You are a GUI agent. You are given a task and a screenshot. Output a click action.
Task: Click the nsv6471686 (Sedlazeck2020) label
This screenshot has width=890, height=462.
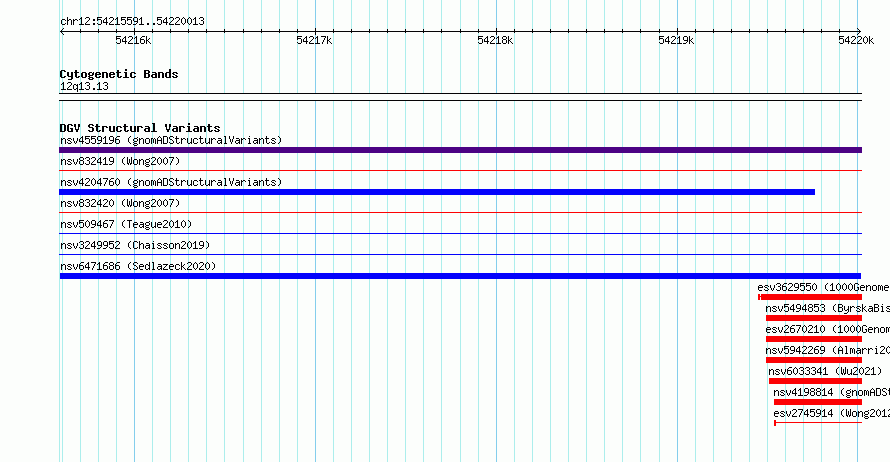point(138,266)
